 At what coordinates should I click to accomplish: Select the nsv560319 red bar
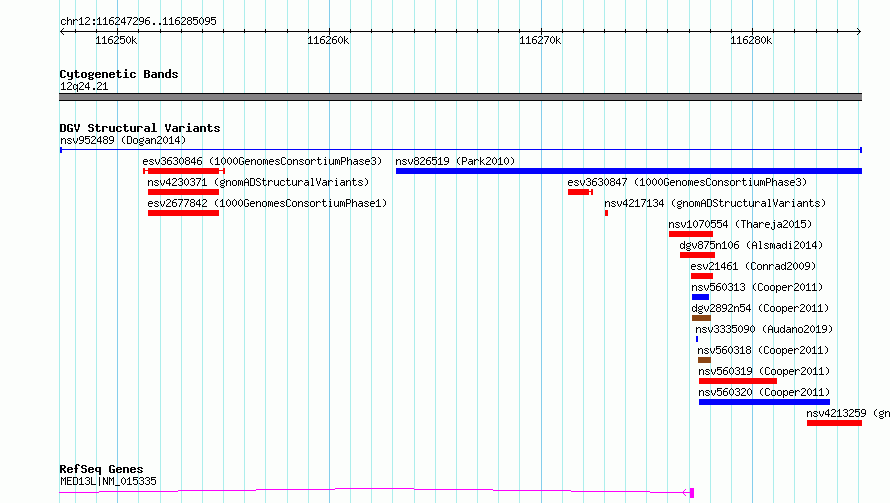[738, 381]
